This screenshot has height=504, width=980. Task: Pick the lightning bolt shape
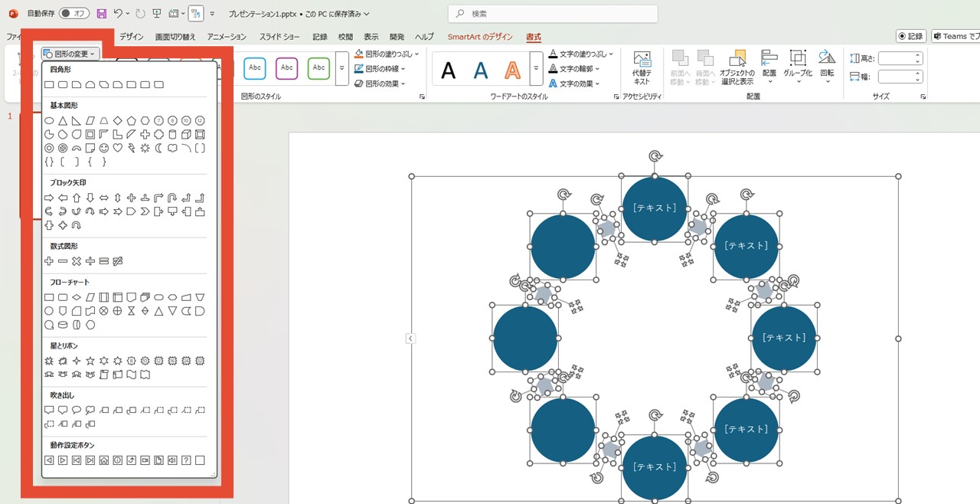(x=131, y=148)
